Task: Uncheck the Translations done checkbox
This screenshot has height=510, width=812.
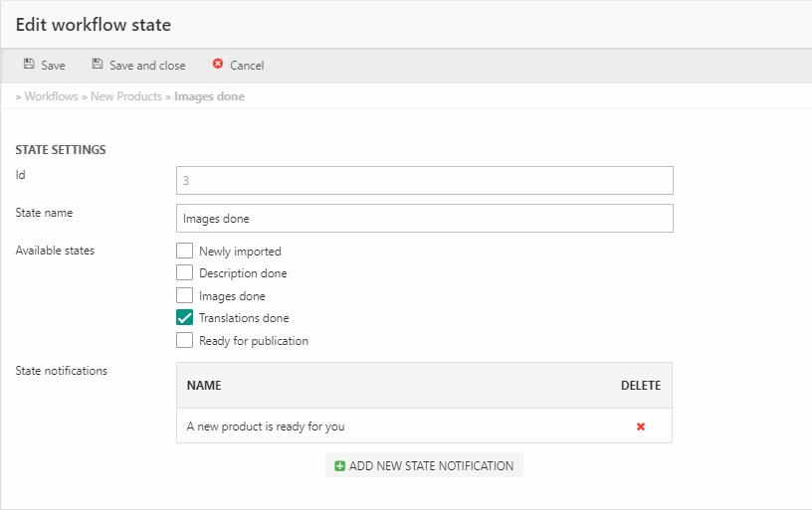Action: [184, 318]
